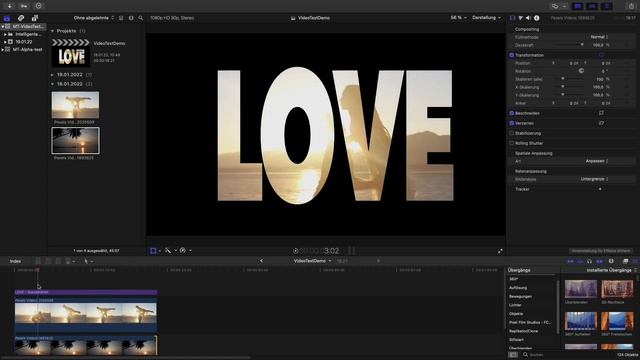Show the libraries sidebar icon
The width and height of the screenshot is (640, 360).
(x=7, y=18)
